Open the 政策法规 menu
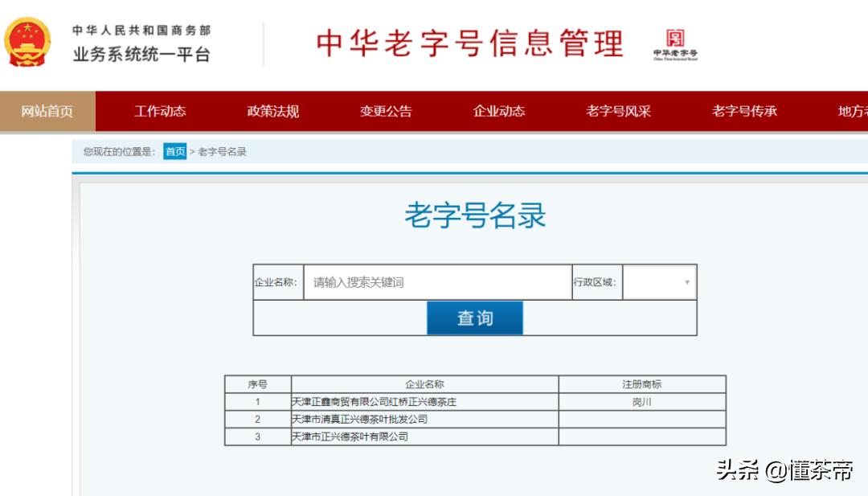The image size is (868, 496). pos(273,111)
